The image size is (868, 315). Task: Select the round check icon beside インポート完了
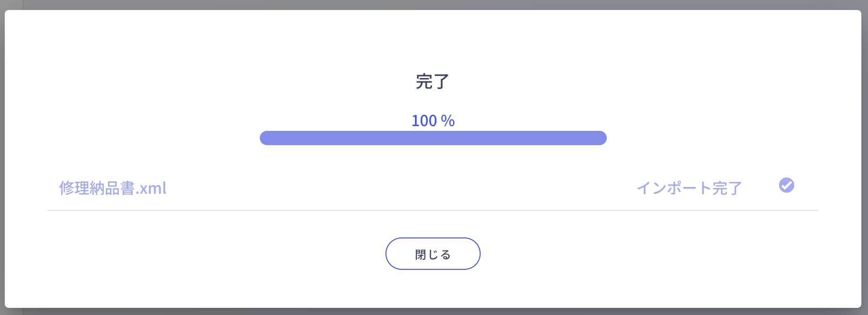coord(786,185)
